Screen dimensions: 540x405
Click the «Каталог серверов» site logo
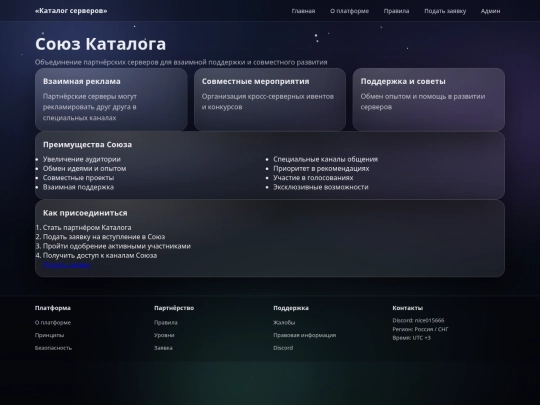point(71,11)
